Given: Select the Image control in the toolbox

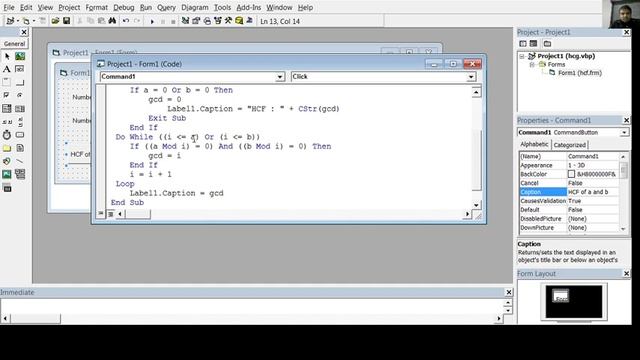Looking at the screenshot, I should 7,174.
